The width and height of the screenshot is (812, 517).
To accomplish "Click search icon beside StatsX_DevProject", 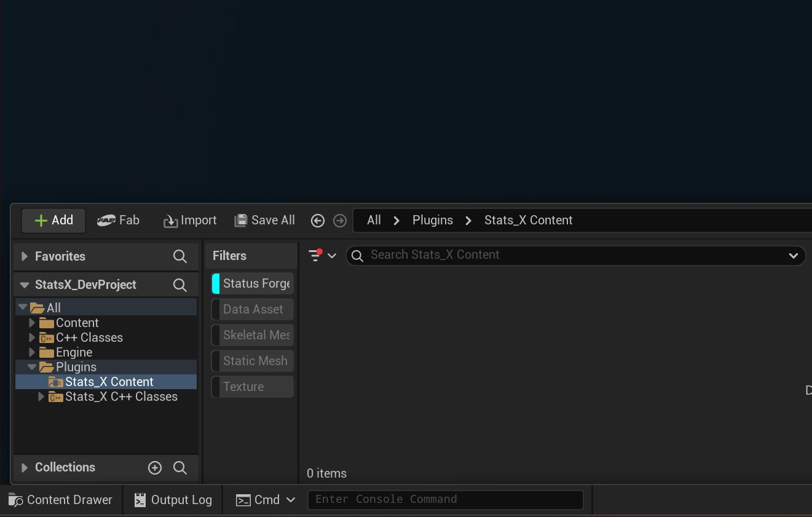I will click(x=180, y=285).
